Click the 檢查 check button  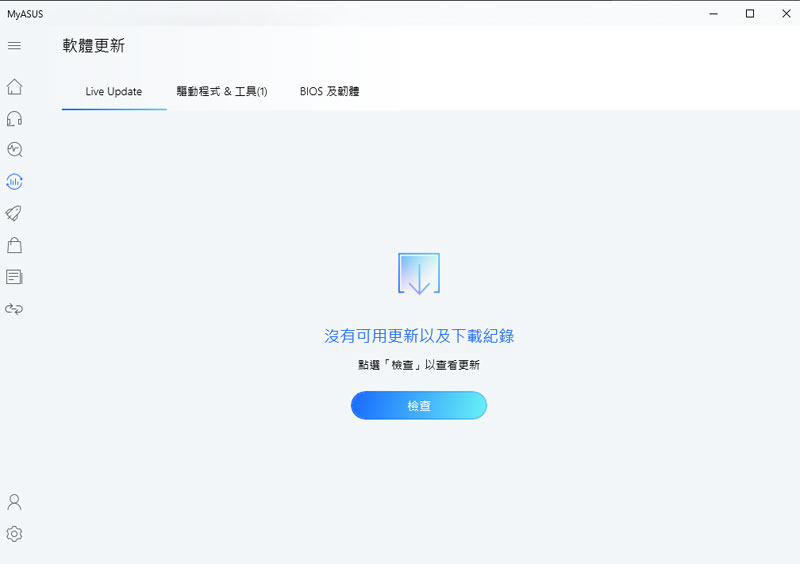(419, 405)
